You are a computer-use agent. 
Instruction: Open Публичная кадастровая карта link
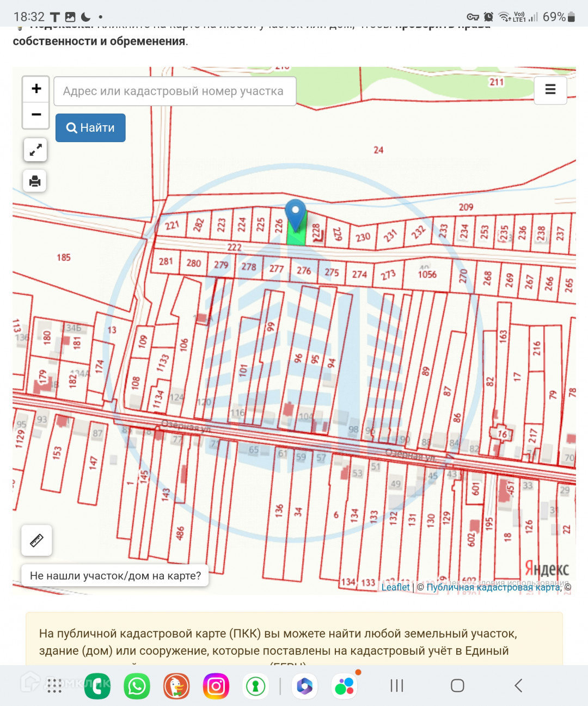(x=493, y=587)
